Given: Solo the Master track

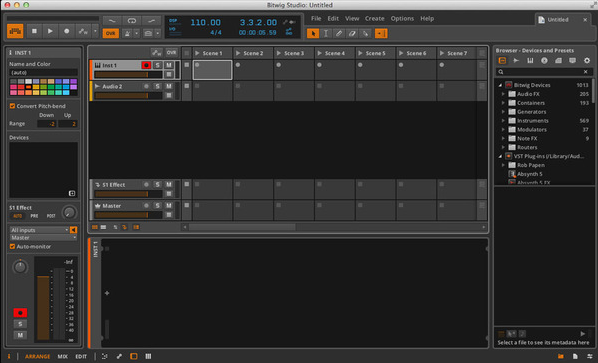Looking at the screenshot, I should pyautogui.click(x=157, y=206).
